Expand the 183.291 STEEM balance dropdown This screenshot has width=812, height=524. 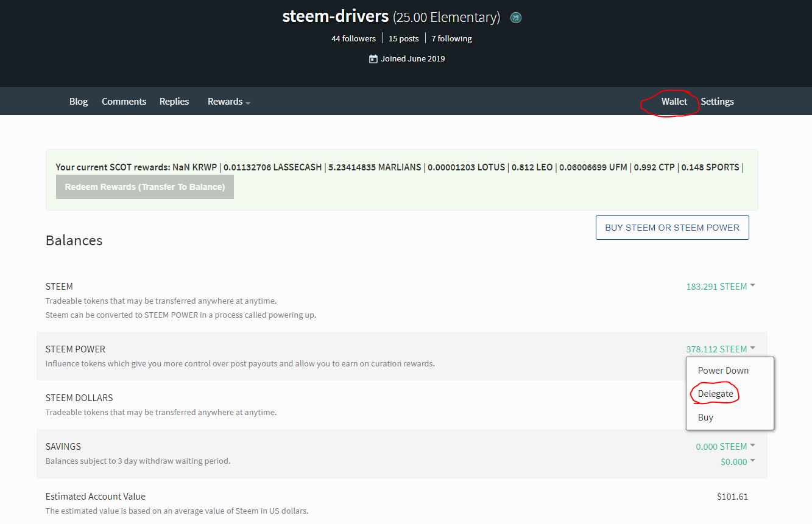[721, 287]
